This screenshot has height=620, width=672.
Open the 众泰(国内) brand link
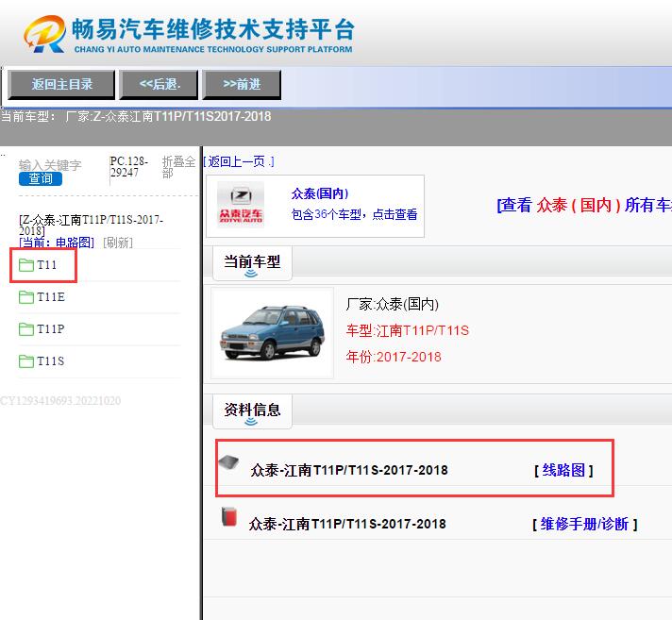click(x=320, y=193)
